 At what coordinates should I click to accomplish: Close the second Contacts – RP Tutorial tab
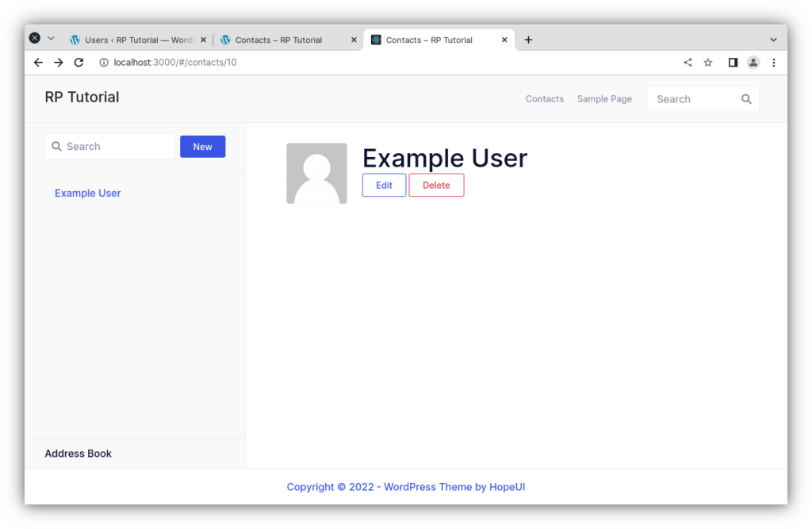coord(354,40)
